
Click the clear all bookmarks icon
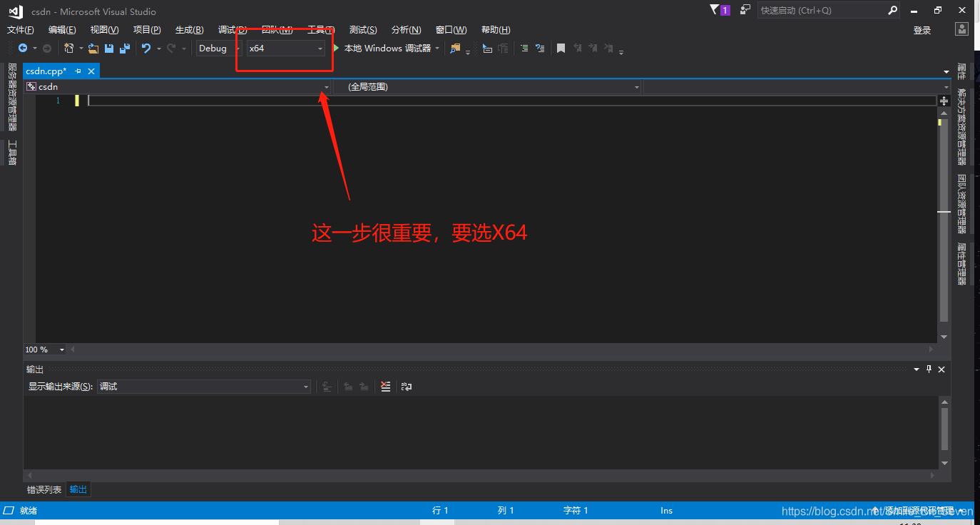(609, 49)
